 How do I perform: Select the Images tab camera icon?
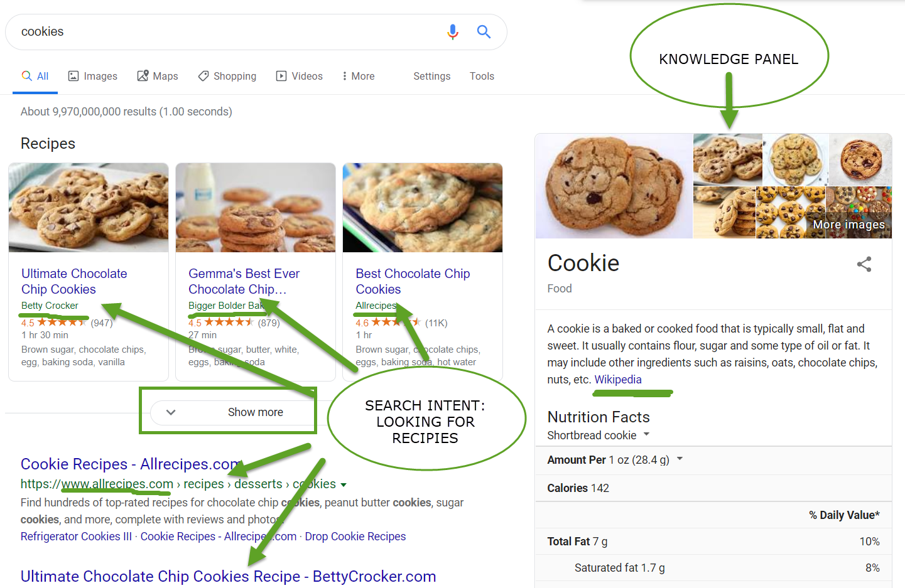73,76
